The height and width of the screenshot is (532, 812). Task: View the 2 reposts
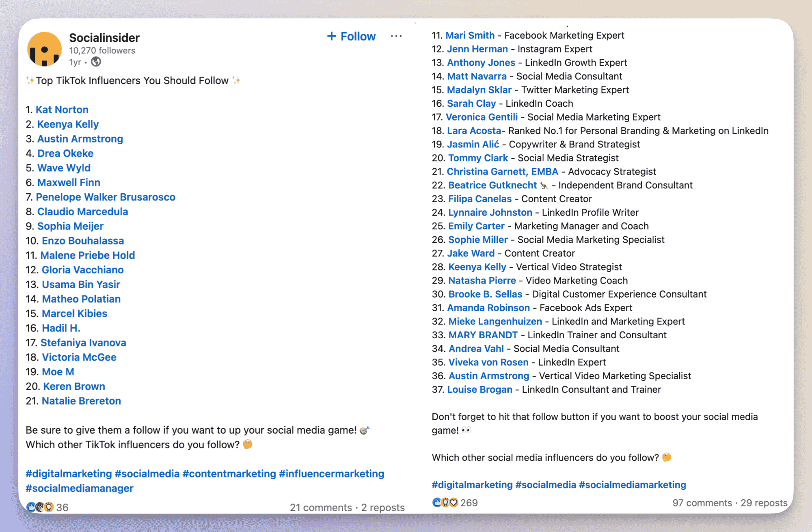click(383, 508)
